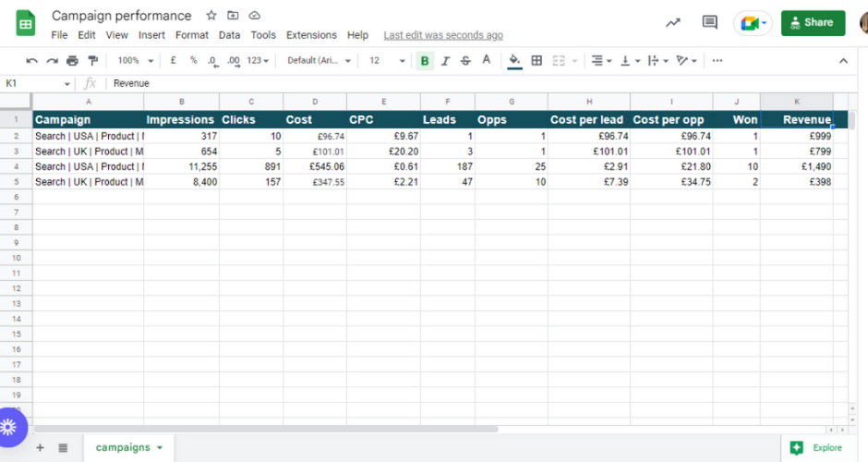
Task: Click the horizontal scrollbar
Action: [266, 430]
